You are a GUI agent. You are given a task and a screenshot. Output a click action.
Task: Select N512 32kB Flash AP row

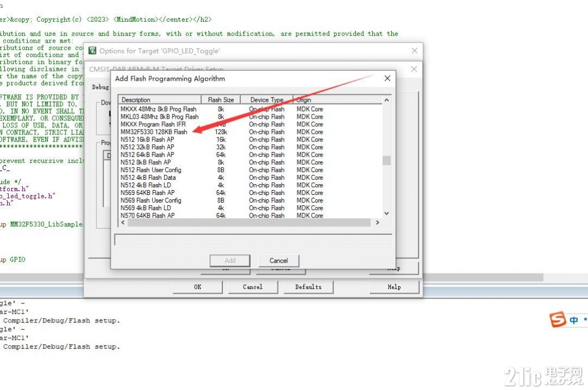pyautogui.click(x=251, y=147)
